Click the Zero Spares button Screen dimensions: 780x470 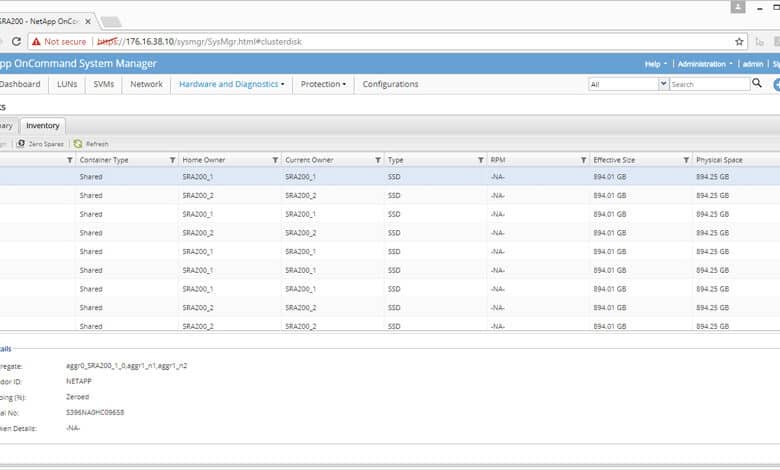coord(40,144)
